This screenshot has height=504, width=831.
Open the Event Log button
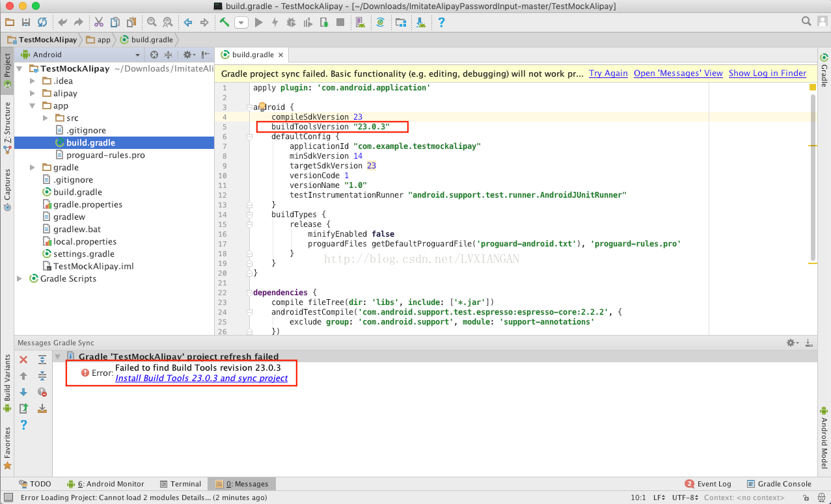click(708, 484)
